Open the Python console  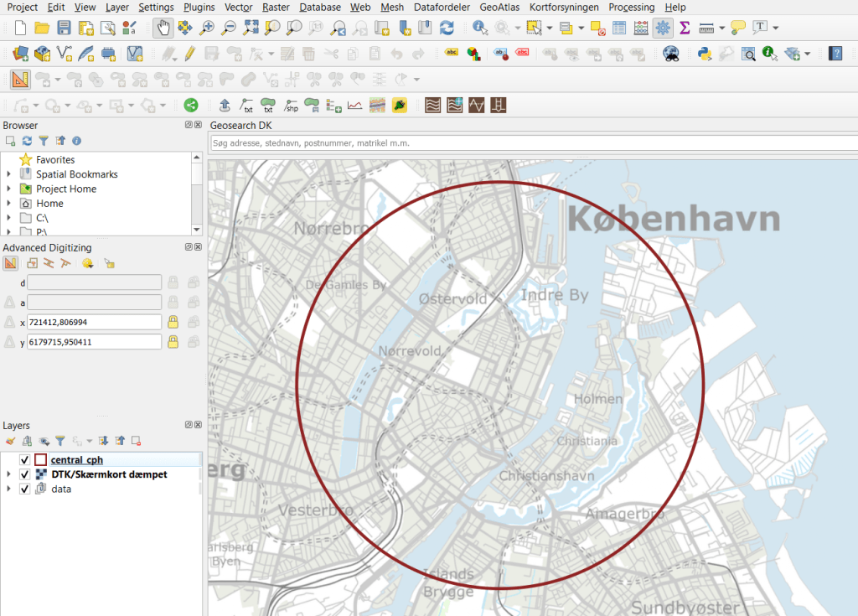point(705,54)
